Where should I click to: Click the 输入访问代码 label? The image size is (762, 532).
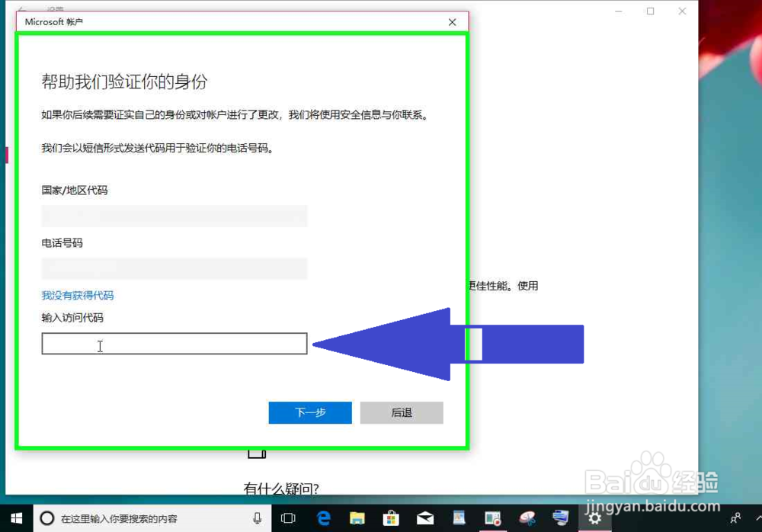coord(72,318)
